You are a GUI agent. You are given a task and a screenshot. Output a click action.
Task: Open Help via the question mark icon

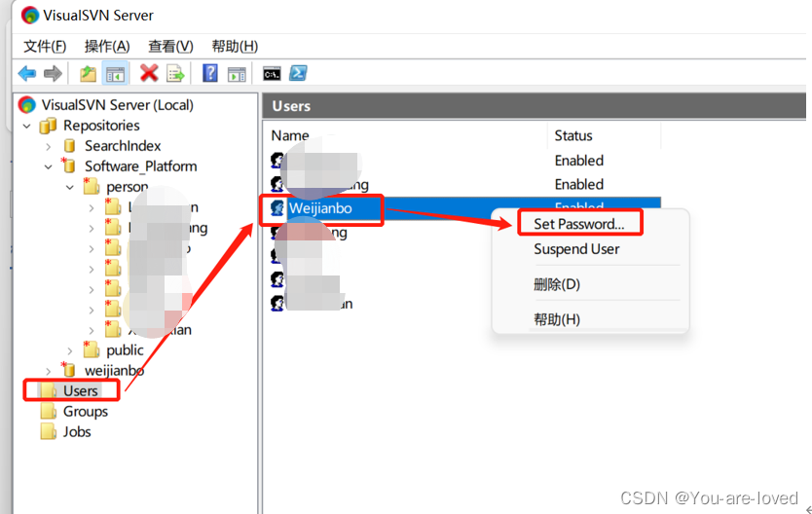point(209,73)
